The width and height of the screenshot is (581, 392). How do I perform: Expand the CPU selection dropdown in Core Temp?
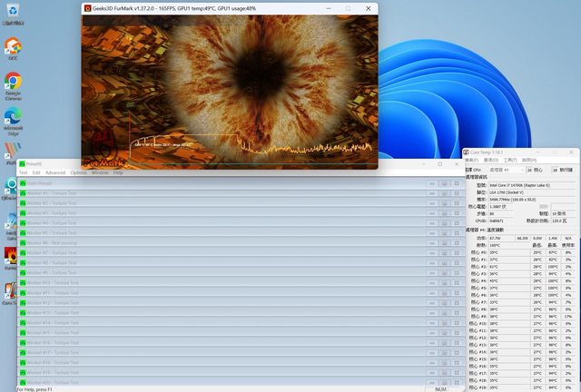[520, 170]
